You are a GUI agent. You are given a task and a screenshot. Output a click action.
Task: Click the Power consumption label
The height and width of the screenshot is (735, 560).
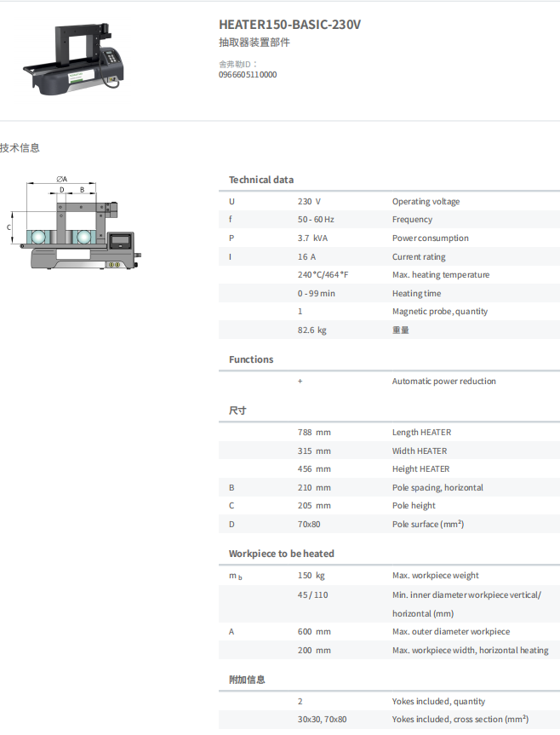coord(431,238)
